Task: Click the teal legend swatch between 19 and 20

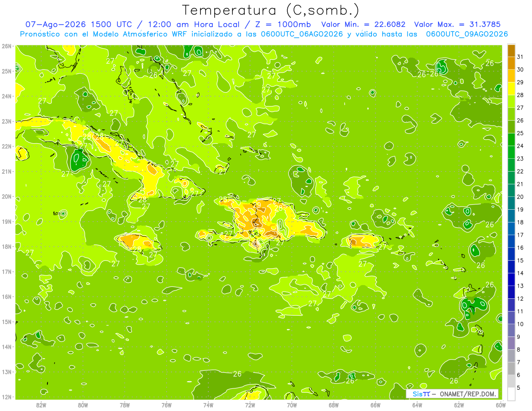Action: pyautogui.click(x=511, y=204)
